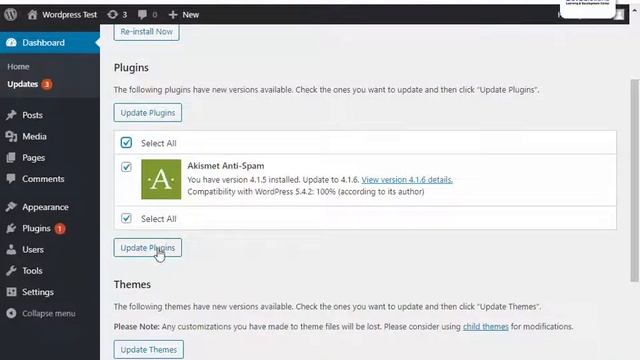Open Comments in sidebar

coord(43,179)
